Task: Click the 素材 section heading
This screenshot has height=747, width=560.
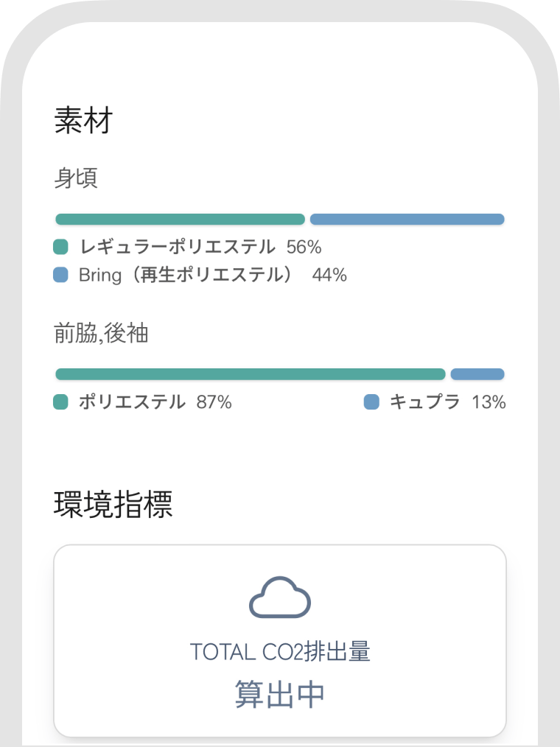Action: pos(83,120)
